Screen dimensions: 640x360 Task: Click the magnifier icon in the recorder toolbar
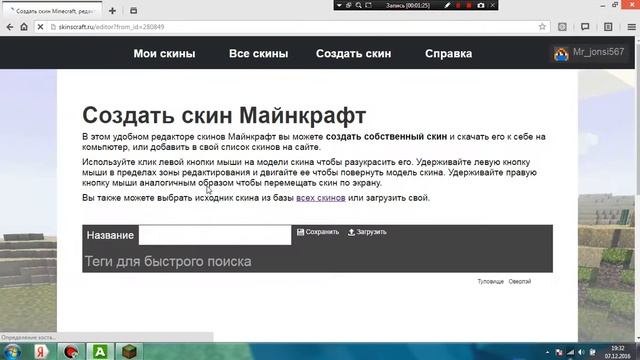358,5
